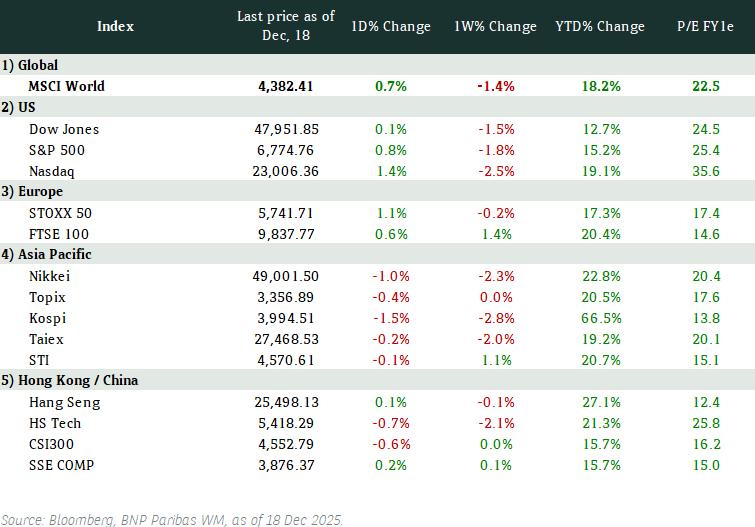
Task: Click the S&P 500 row label
Action: (x=58, y=150)
